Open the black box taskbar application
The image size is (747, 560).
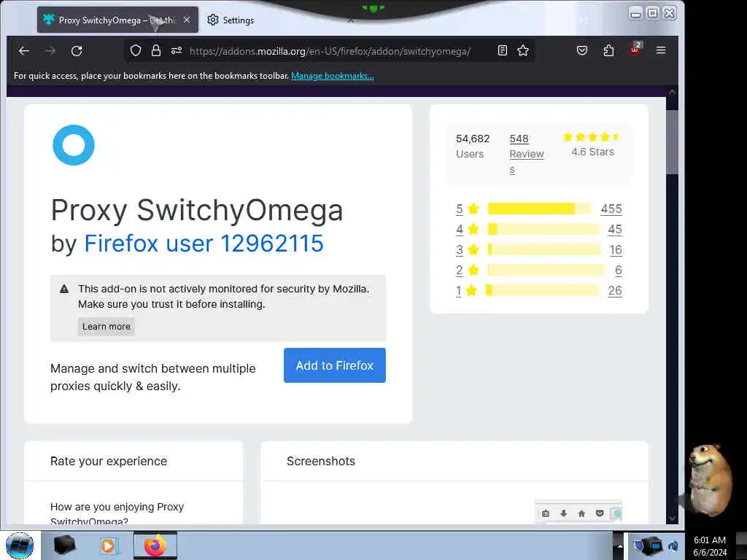pos(64,545)
